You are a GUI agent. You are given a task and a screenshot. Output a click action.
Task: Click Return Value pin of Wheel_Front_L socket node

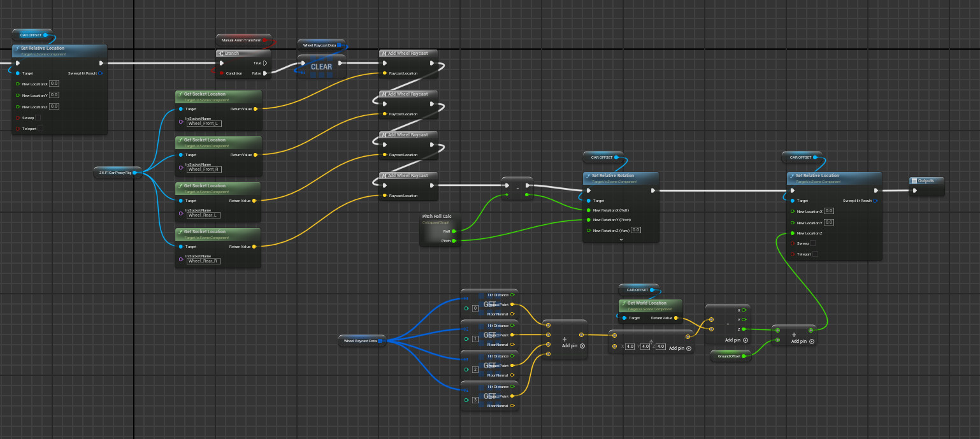click(x=256, y=109)
